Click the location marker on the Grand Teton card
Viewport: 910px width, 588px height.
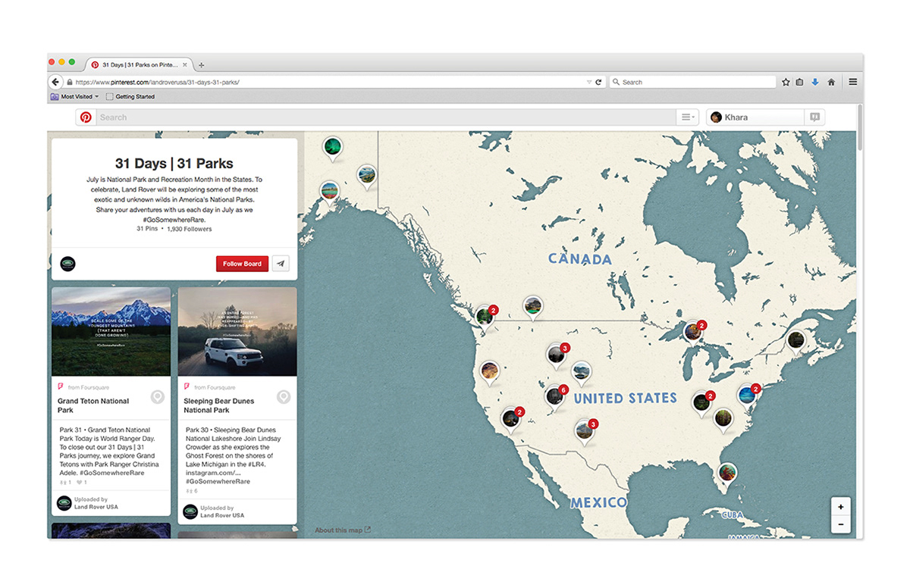click(x=158, y=397)
